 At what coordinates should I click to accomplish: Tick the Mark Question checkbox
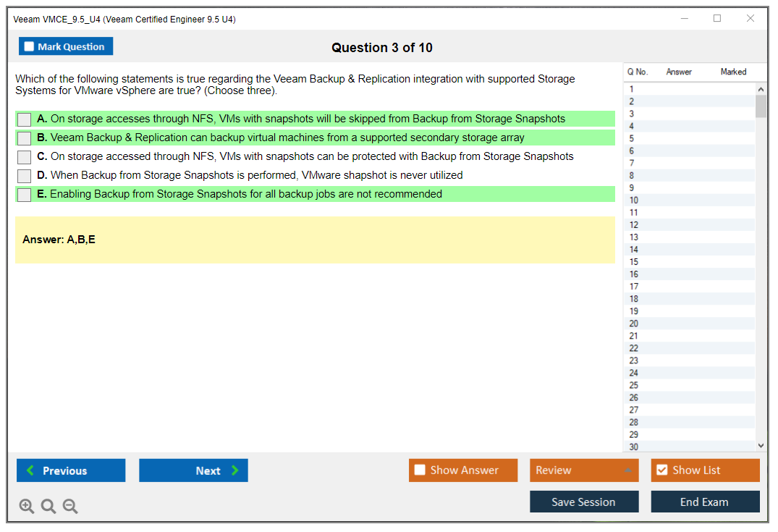(30, 47)
